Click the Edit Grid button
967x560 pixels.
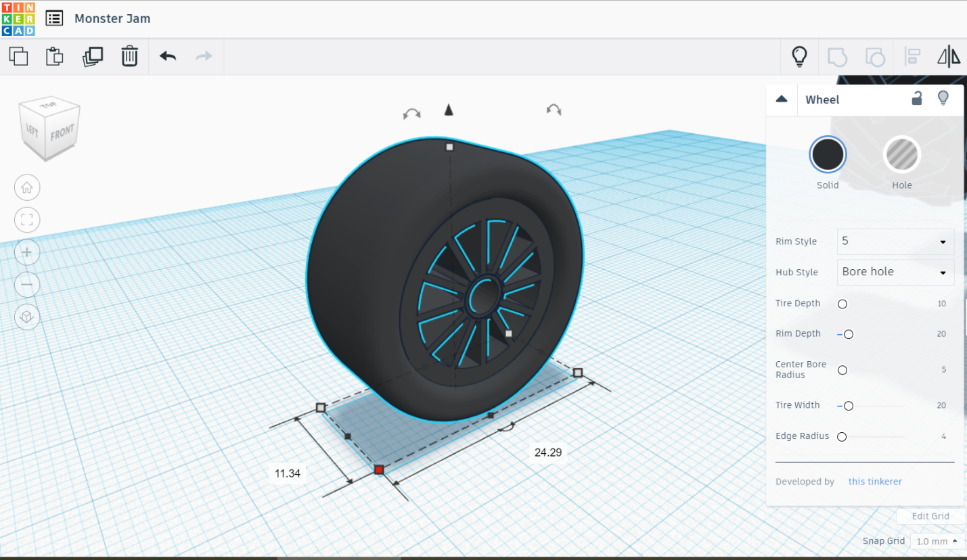click(x=930, y=516)
